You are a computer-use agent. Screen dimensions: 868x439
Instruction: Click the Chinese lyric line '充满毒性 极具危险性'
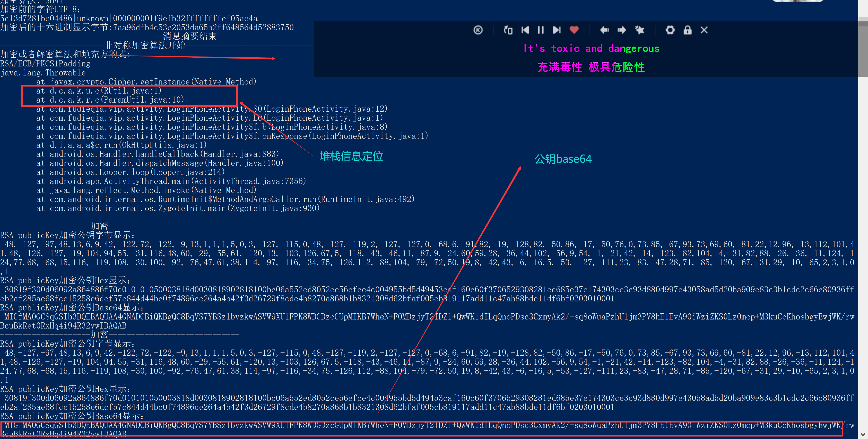click(x=591, y=67)
